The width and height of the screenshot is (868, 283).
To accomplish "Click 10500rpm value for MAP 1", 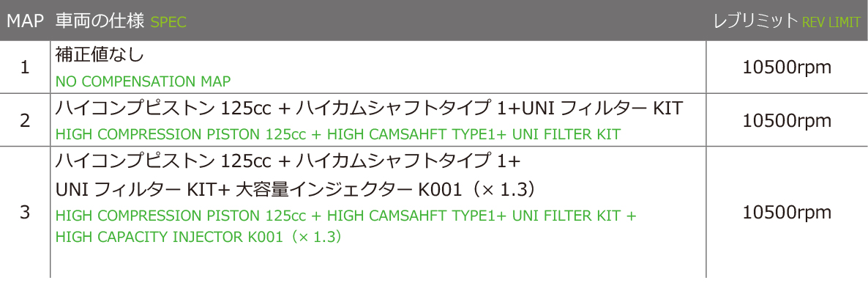I will 787,67.
